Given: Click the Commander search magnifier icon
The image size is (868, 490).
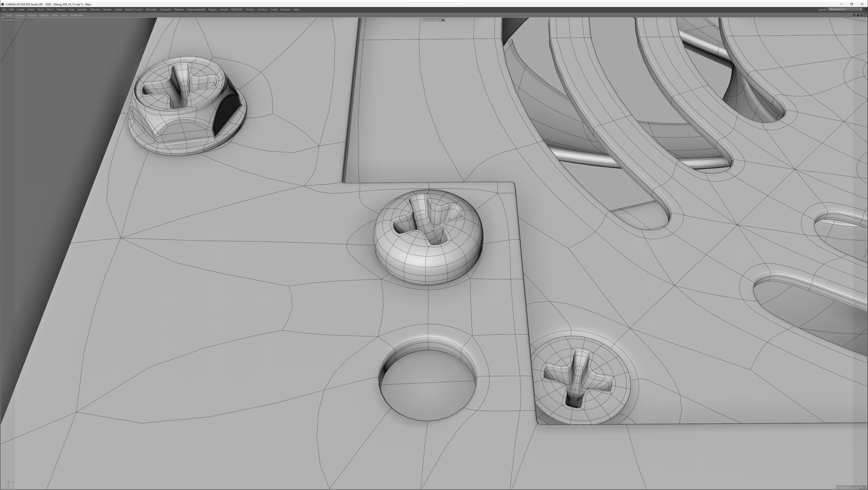Looking at the screenshot, I should (865, 9).
